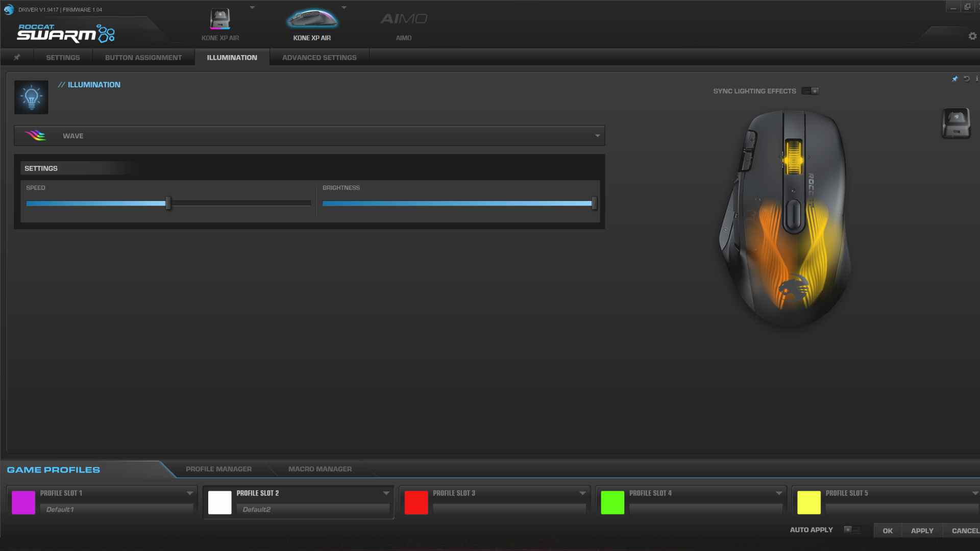Viewport: 980px width, 551px height.
Task: Switch to BUTTON ASSIGNMENT tab
Action: tap(143, 57)
